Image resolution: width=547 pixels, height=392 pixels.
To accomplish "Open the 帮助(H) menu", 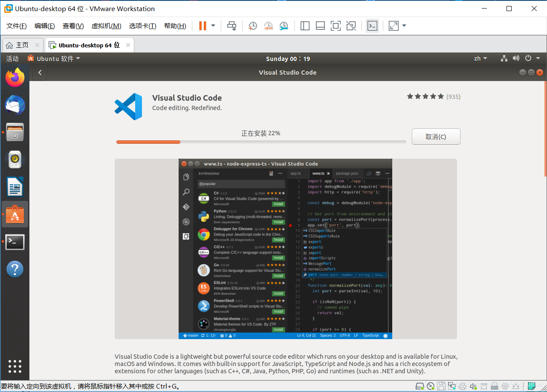I will point(175,26).
